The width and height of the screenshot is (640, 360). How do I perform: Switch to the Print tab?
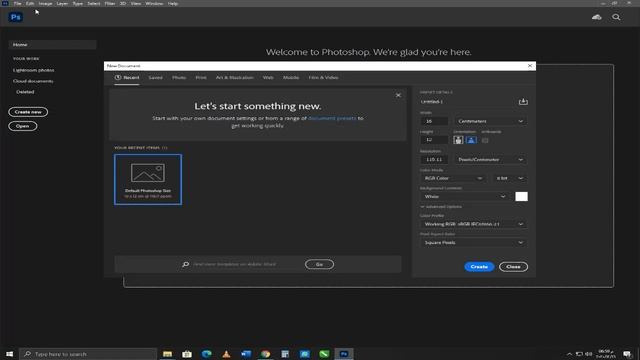[x=201, y=78]
